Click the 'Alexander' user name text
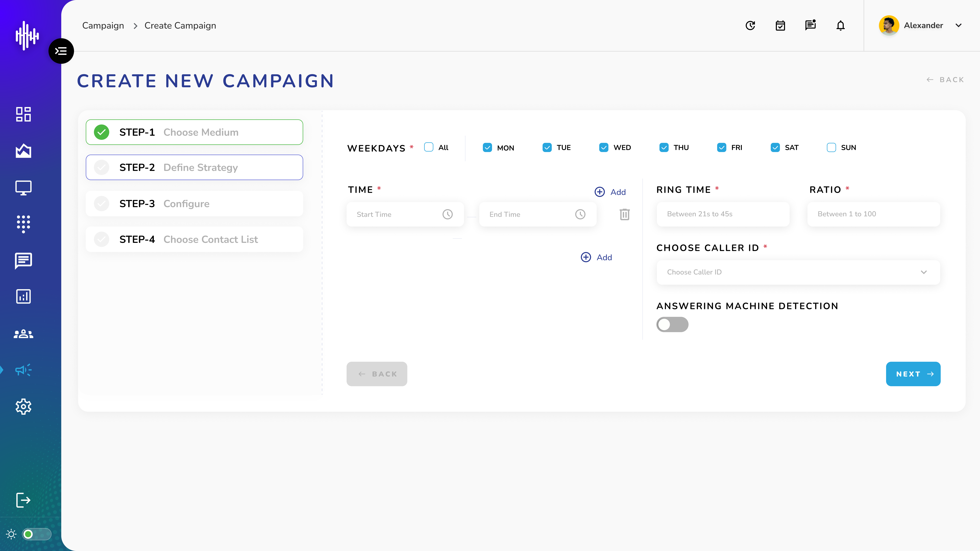Screen dimensions: 980x551 [x=923, y=26]
